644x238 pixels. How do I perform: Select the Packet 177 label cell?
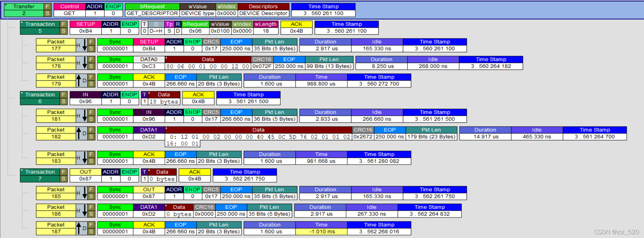point(56,45)
